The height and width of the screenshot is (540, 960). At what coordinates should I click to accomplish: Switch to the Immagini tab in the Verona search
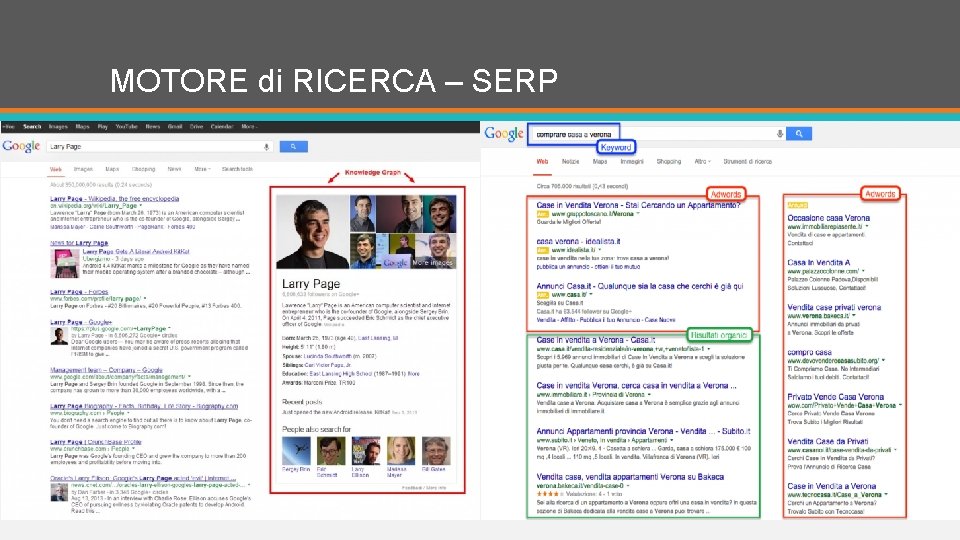coord(632,162)
